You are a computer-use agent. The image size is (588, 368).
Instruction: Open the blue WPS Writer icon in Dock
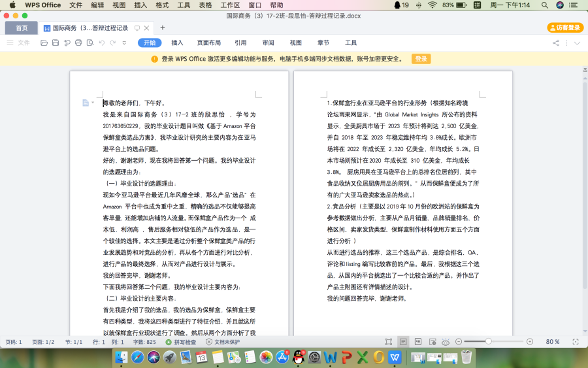pos(395,357)
